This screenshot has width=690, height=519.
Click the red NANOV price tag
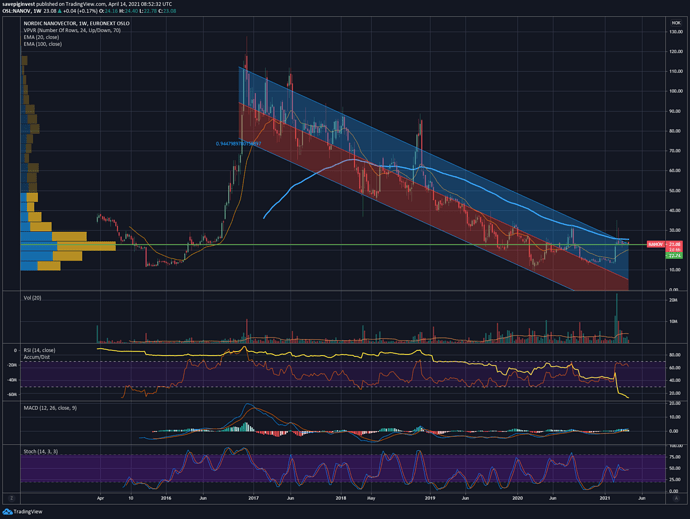pos(655,244)
